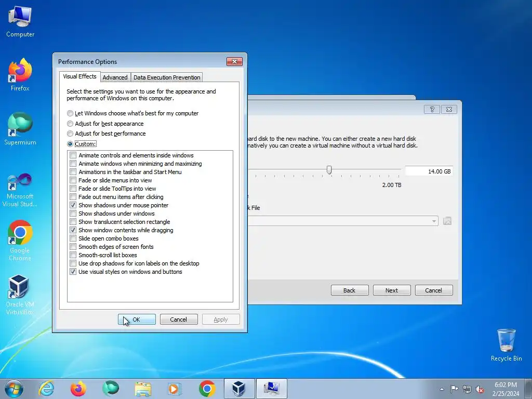Uncheck Use visual styles on windows and buttons
Image resolution: width=532 pixels, height=399 pixels.
click(x=73, y=272)
